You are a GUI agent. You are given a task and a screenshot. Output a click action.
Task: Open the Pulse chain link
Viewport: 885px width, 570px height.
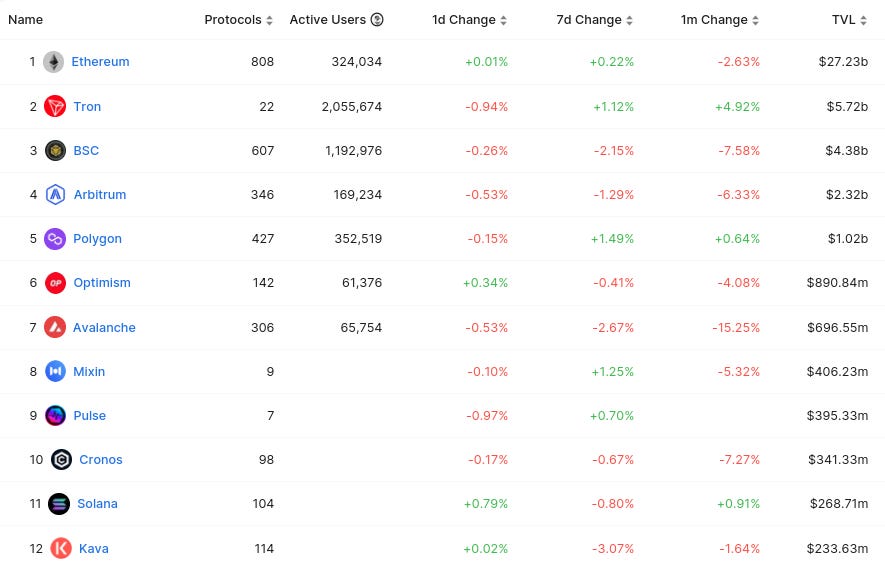[x=90, y=416]
